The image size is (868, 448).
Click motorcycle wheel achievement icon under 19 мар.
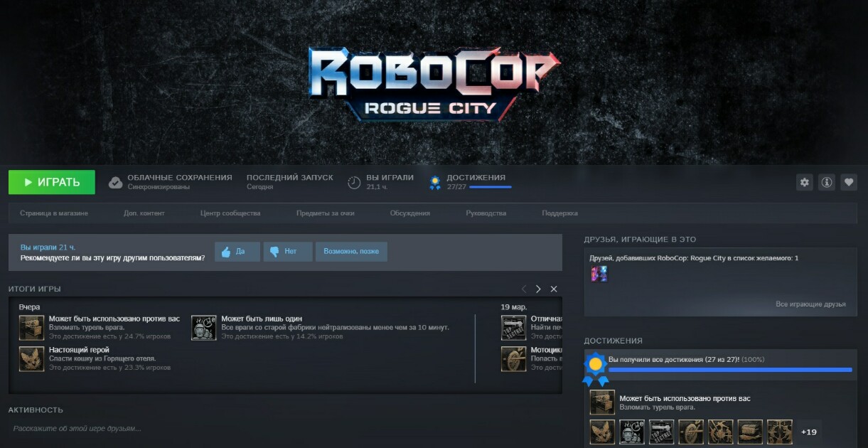click(513, 359)
